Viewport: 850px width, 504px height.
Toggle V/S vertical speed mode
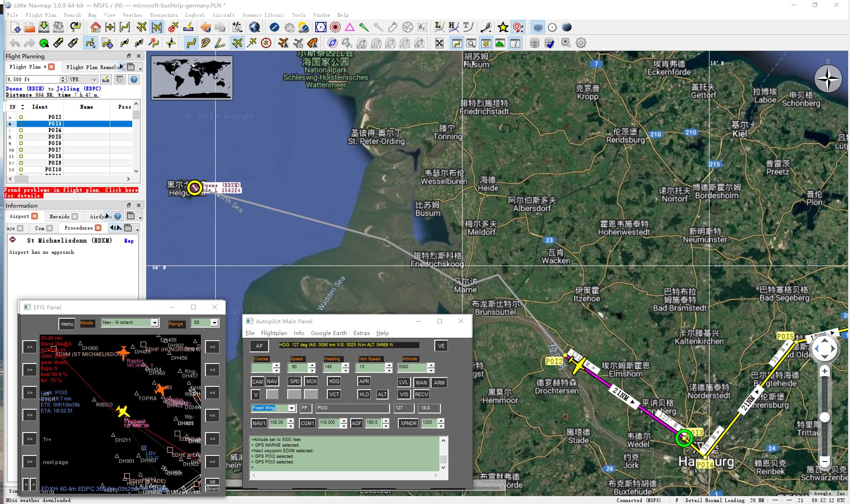coord(404,394)
